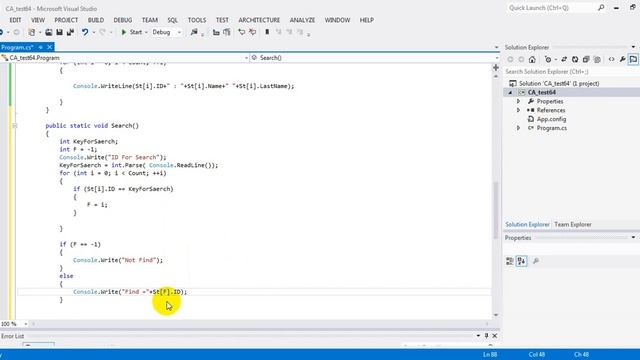Click the New Project toolbar icon
The image size is (640, 360).
31,32
